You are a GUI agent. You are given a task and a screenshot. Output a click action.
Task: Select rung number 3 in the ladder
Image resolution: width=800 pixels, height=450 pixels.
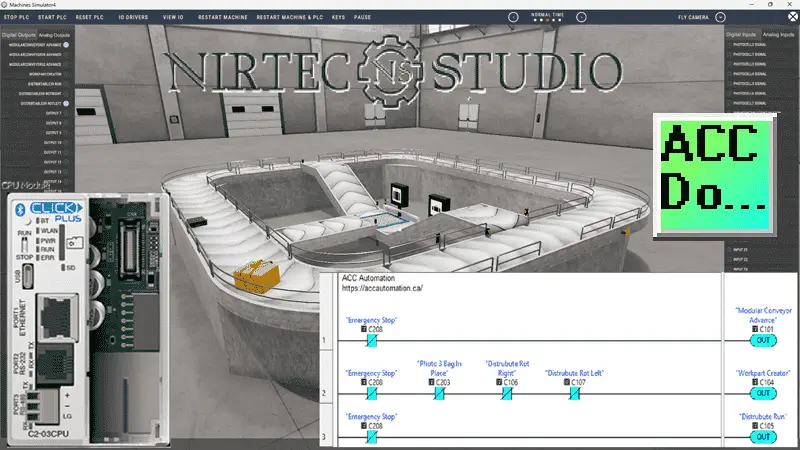324,437
